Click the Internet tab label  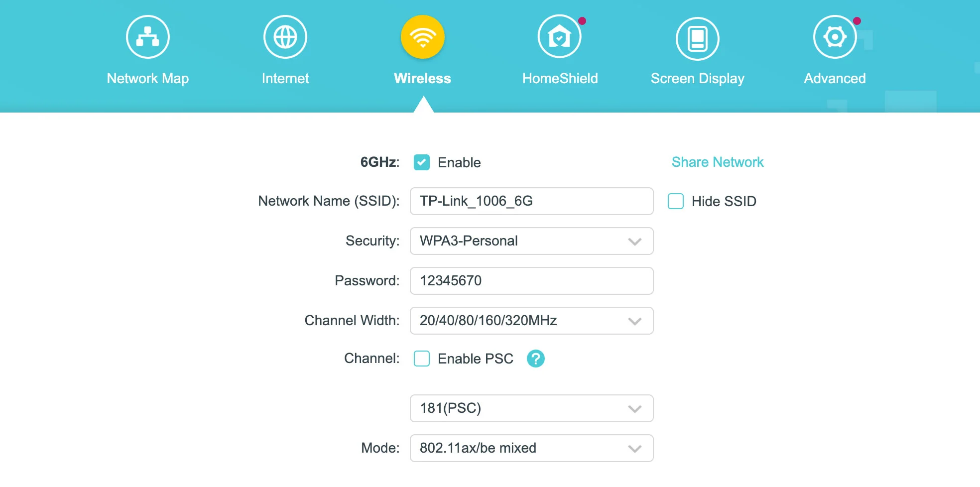pos(285,79)
